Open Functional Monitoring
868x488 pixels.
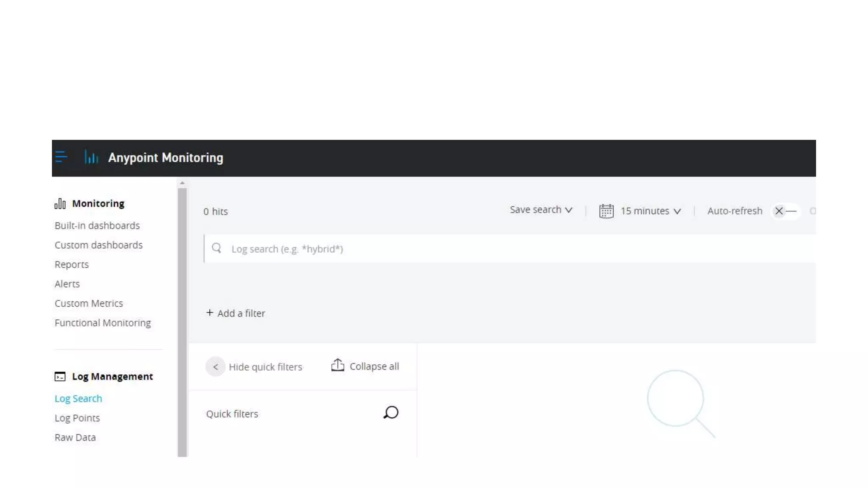(x=103, y=323)
